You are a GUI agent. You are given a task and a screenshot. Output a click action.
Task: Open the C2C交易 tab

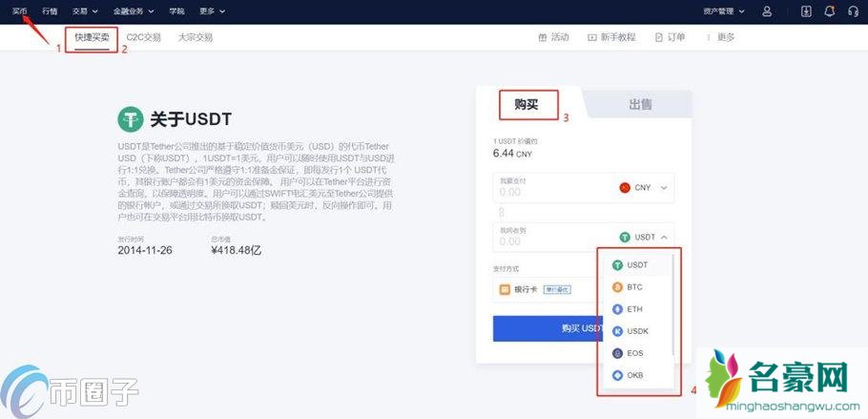(x=144, y=37)
